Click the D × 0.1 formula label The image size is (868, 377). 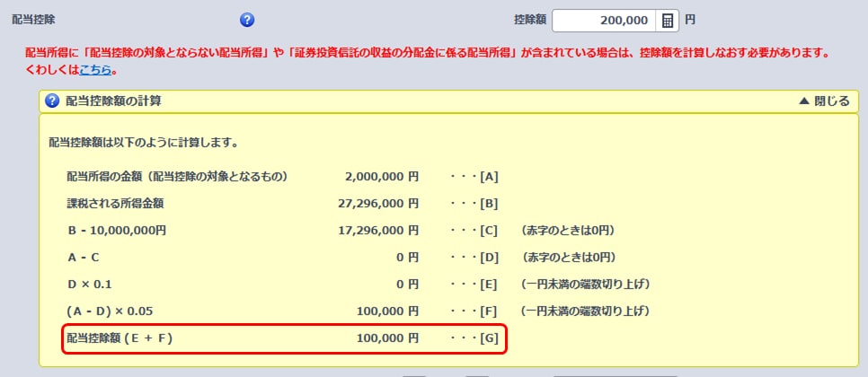(89, 285)
